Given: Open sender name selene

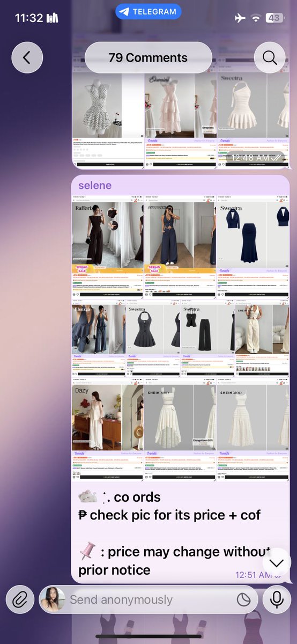Looking at the screenshot, I should click(x=95, y=186).
